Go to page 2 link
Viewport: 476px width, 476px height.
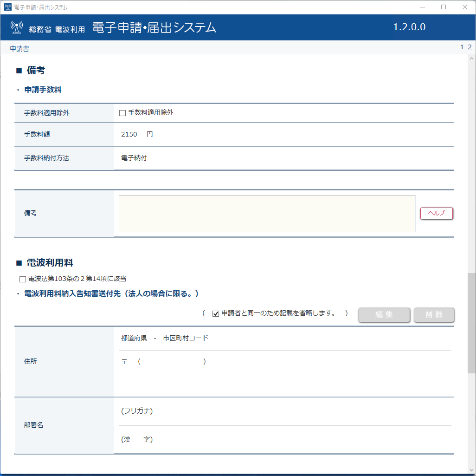tap(470, 47)
